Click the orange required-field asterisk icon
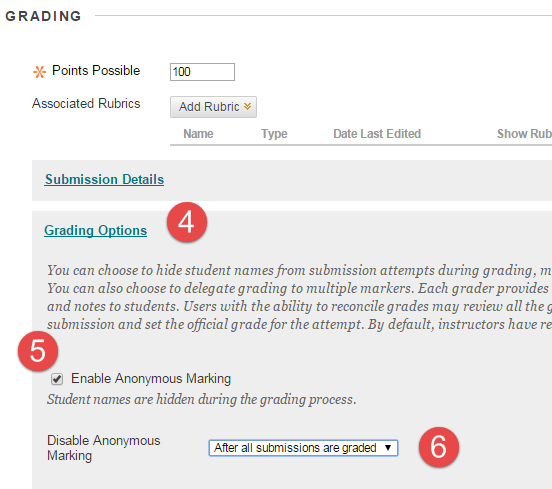 39,72
